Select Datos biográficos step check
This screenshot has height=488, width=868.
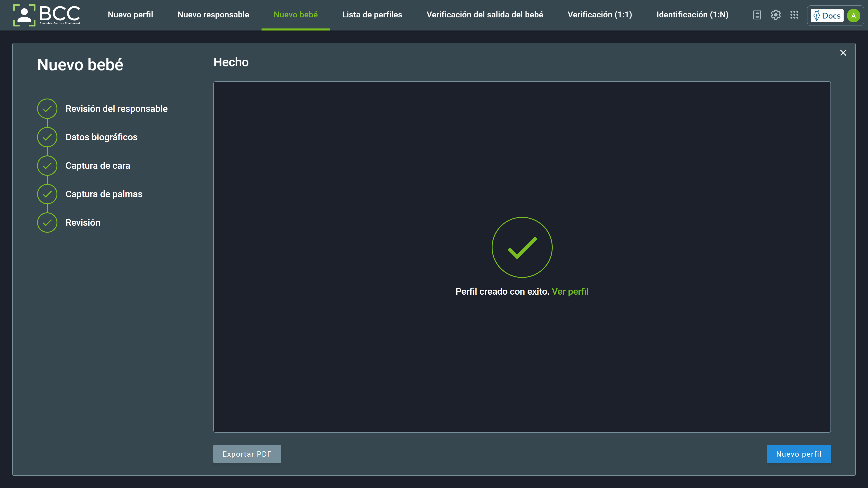pyautogui.click(x=47, y=137)
